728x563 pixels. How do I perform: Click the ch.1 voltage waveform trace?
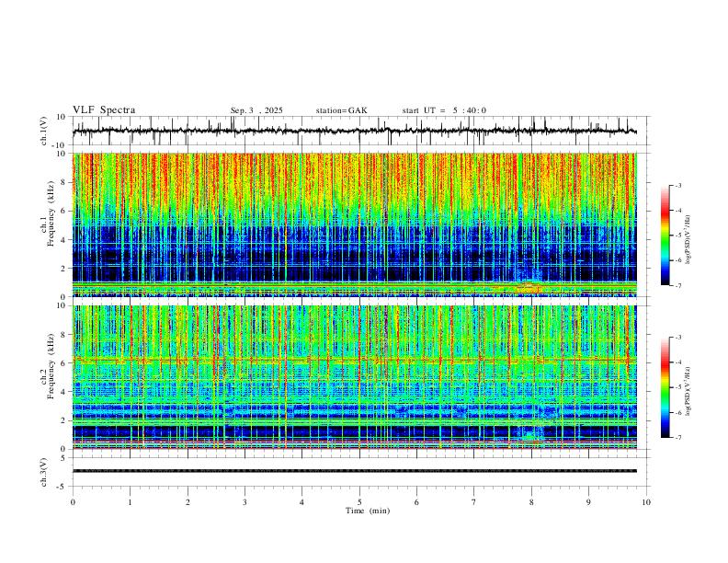click(354, 131)
